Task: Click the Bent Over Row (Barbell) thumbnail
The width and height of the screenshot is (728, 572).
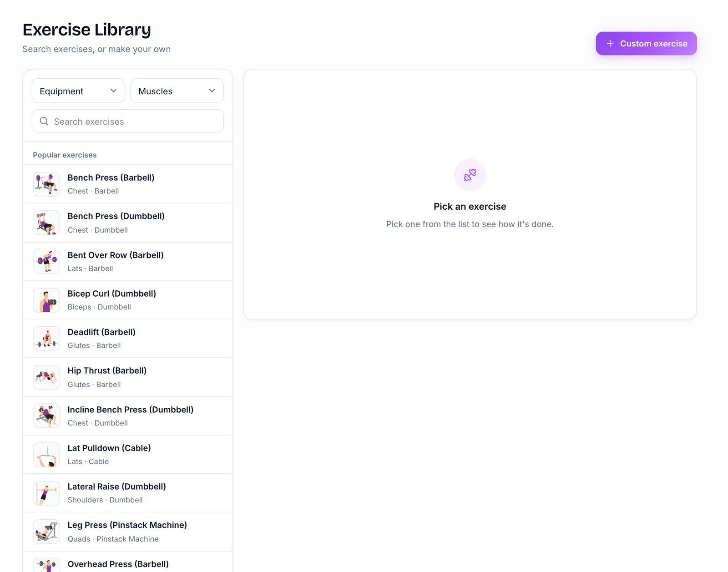Action: tap(46, 261)
